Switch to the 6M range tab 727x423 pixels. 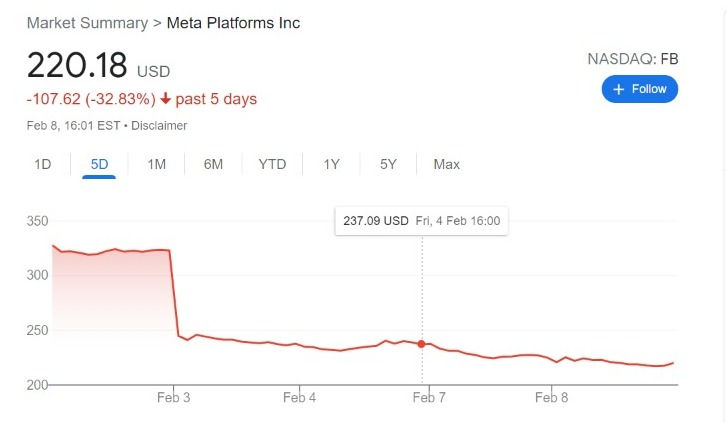pyautogui.click(x=213, y=164)
